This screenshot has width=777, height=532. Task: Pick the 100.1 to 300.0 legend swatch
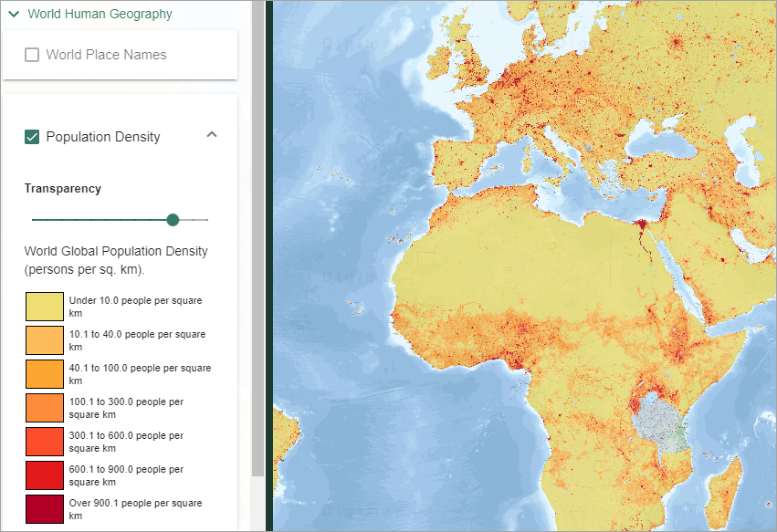coord(44,408)
